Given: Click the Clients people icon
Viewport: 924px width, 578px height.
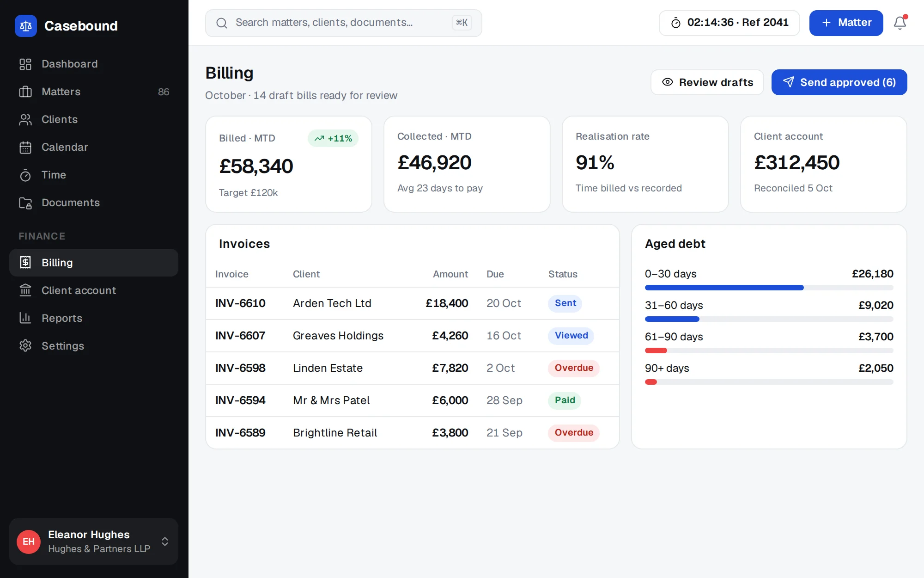Looking at the screenshot, I should (x=25, y=120).
